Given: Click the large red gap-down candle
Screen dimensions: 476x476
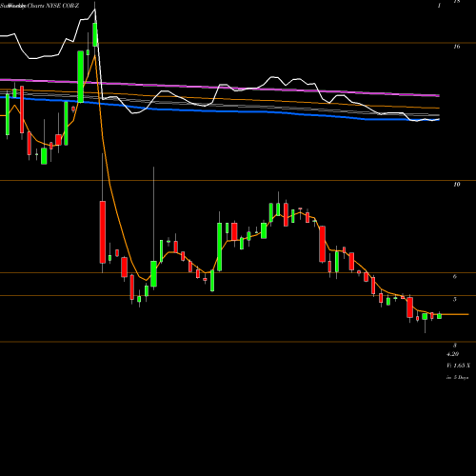Looking at the screenshot, I should click(x=103, y=232).
